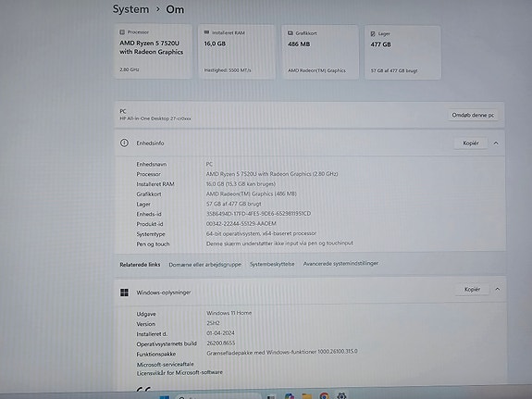
Task: Click the Enhedsnavn value PC
Action: (209, 164)
